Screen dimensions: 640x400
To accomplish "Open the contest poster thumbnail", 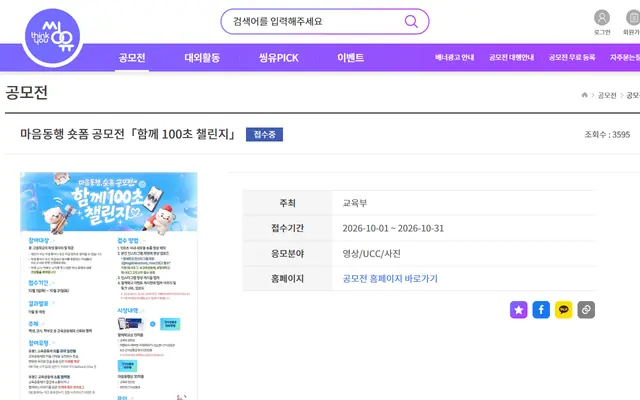I will pos(109,286).
